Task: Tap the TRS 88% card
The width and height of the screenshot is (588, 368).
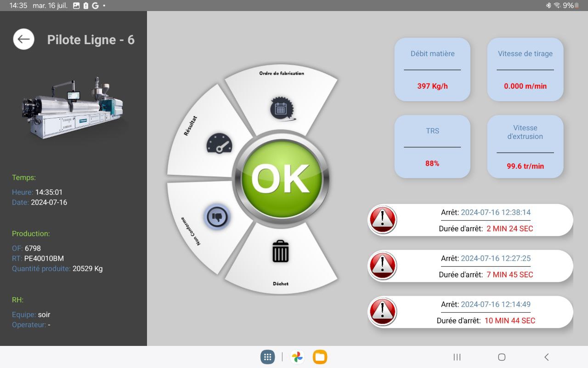Action: click(x=432, y=147)
